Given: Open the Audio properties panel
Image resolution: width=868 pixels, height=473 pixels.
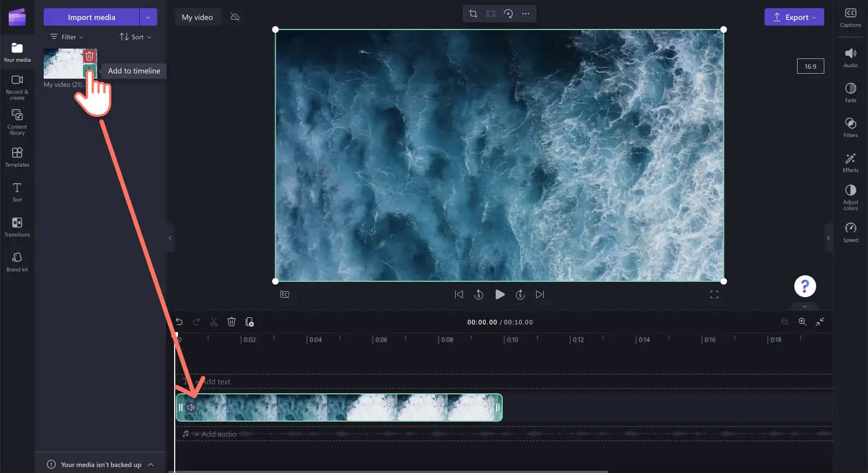Looking at the screenshot, I should coord(851,57).
